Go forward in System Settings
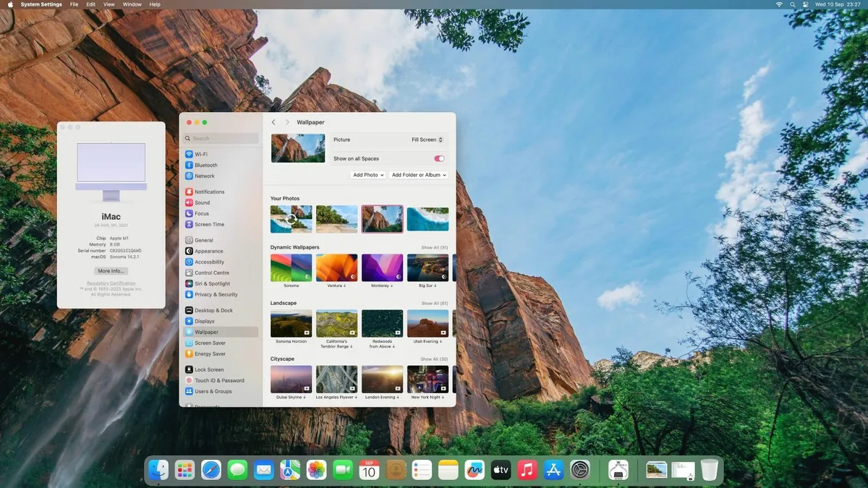The height and width of the screenshot is (488, 868). tap(287, 123)
